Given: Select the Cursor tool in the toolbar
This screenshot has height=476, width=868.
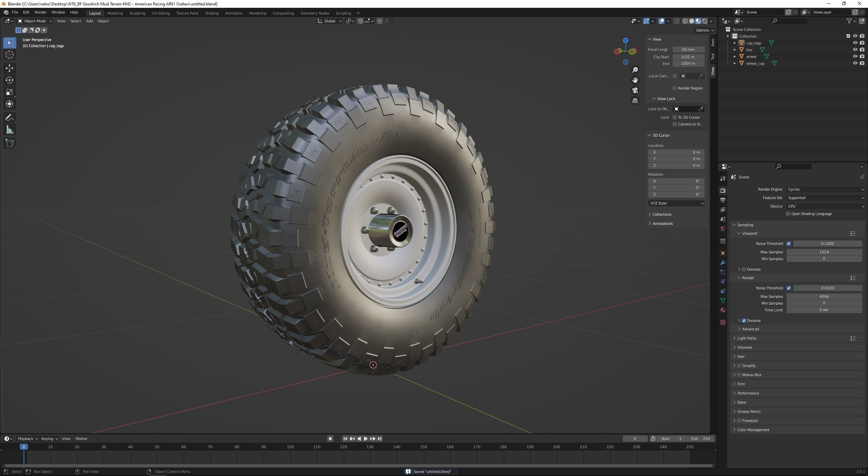Looking at the screenshot, I should 9,55.
